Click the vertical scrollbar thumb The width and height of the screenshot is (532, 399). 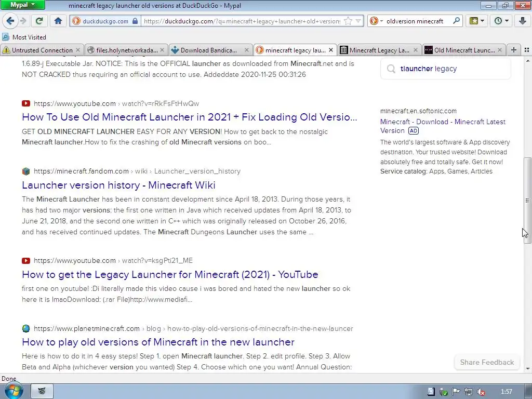coord(527,200)
